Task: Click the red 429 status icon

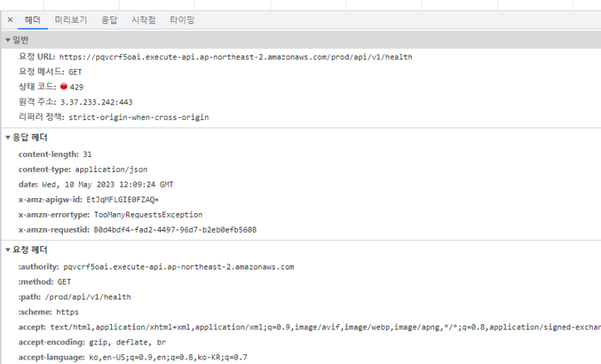Action: [64, 87]
